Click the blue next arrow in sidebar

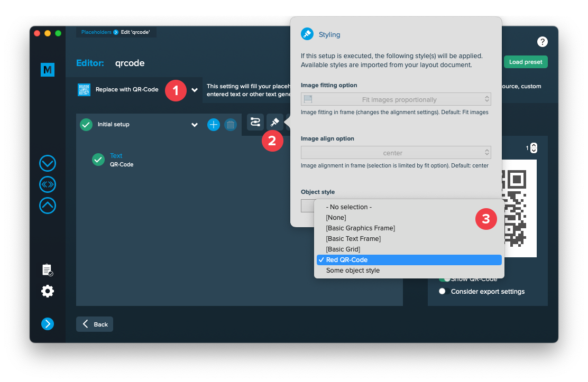point(48,324)
